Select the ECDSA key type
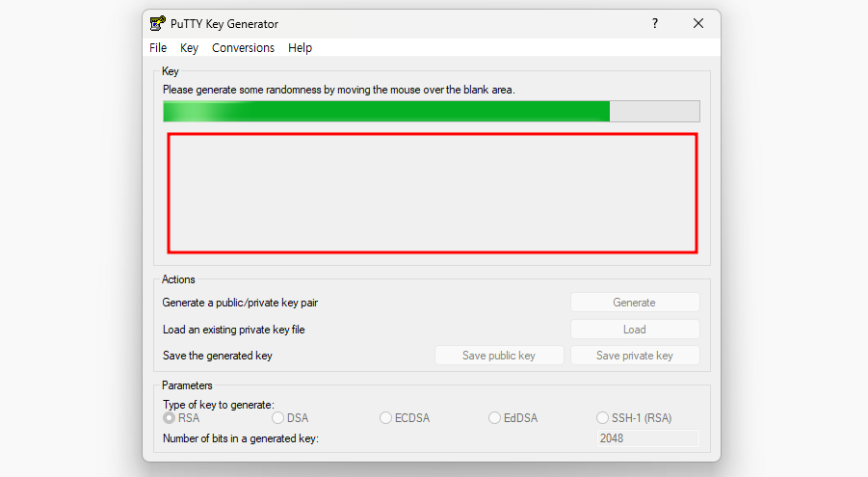The height and width of the screenshot is (477, 868). [405, 417]
